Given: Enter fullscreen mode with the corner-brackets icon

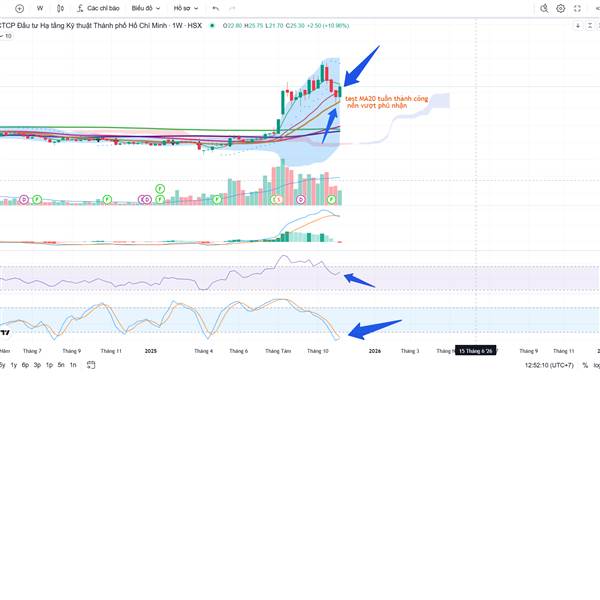Looking at the screenshot, I should pos(577,8).
